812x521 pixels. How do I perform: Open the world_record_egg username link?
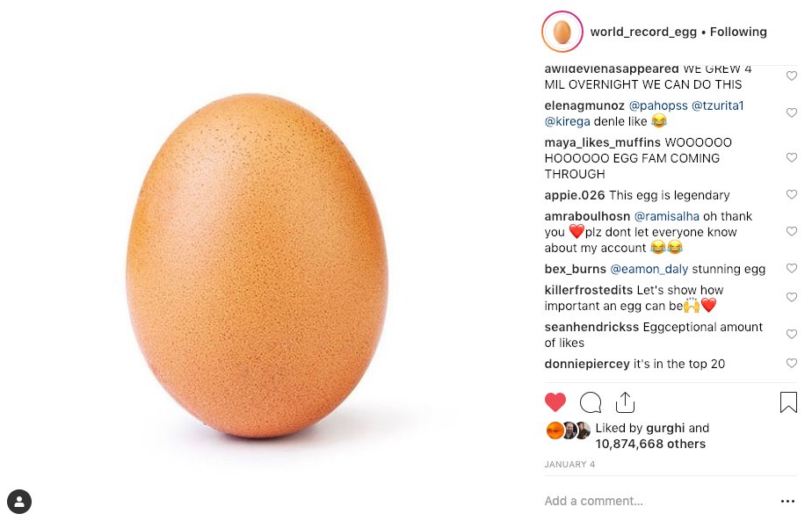pyautogui.click(x=643, y=32)
